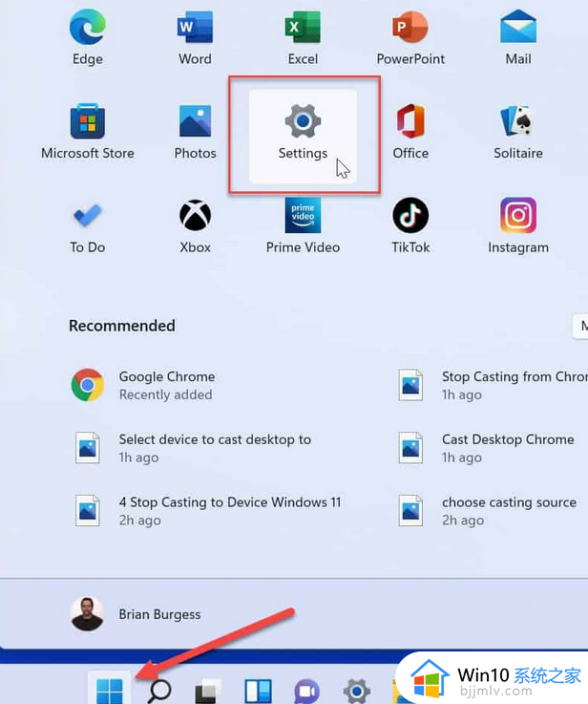Launch Solitaire
Viewport: 588px width, 704px height.
(x=518, y=133)
